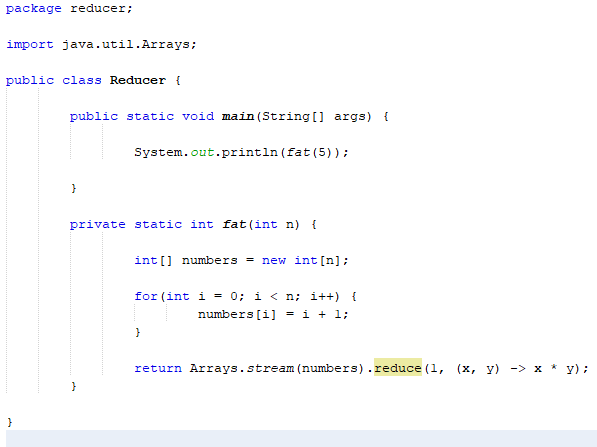Click the 'fat(5)' call inside println
This screenshot has height=447, width=597.
(310, 152)
